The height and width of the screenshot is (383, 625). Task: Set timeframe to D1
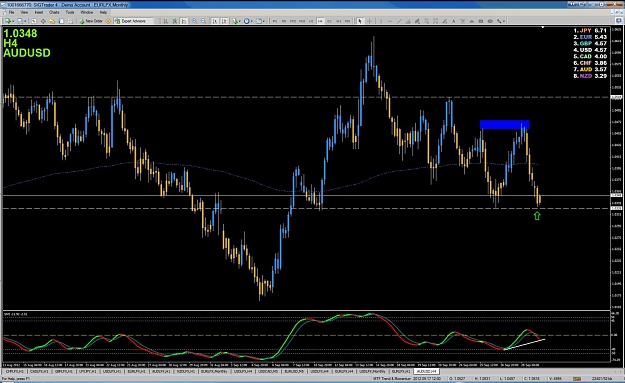tap(329, 21)
